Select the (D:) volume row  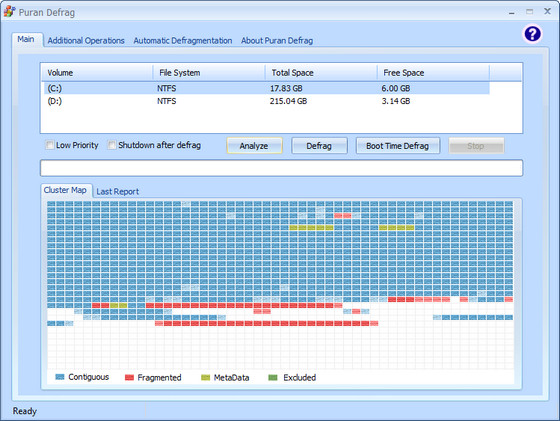coord(266,101)
